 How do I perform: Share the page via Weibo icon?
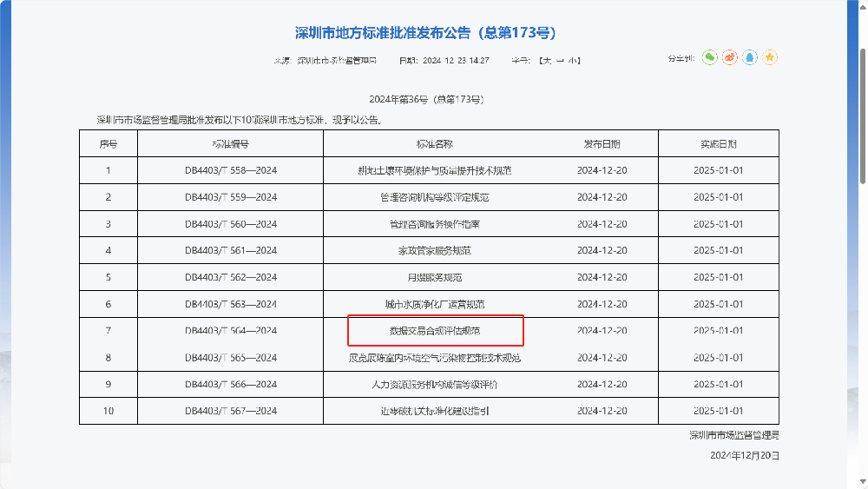730,58
